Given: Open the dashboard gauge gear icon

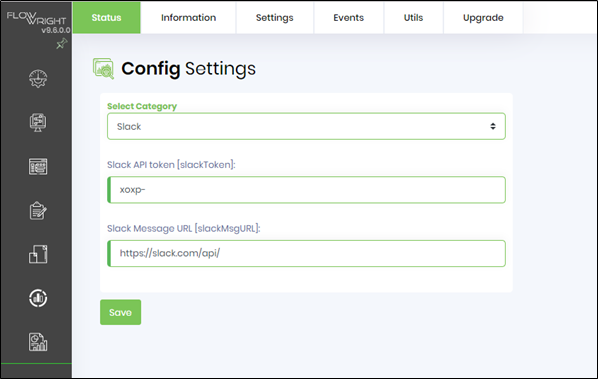Looking at the screenshot, I should 38,79.
